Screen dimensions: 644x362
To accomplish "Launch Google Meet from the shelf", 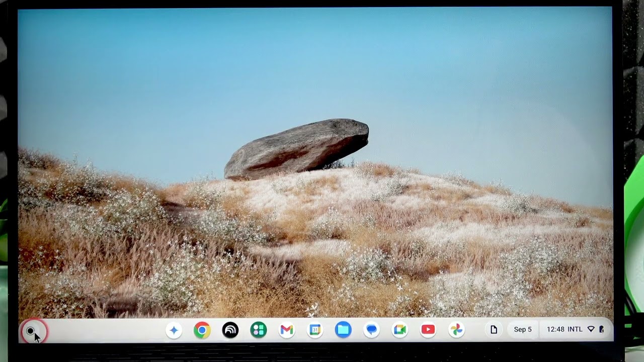I will 399,330.
